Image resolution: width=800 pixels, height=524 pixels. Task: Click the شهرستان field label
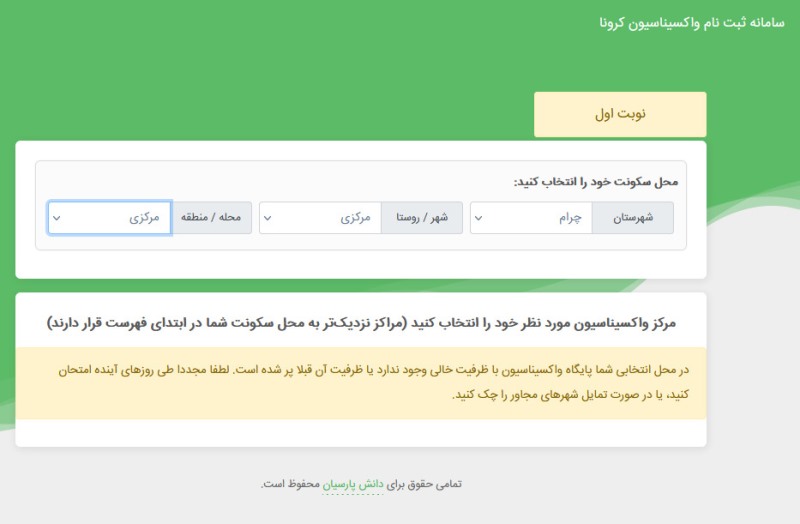click(632, 218)
